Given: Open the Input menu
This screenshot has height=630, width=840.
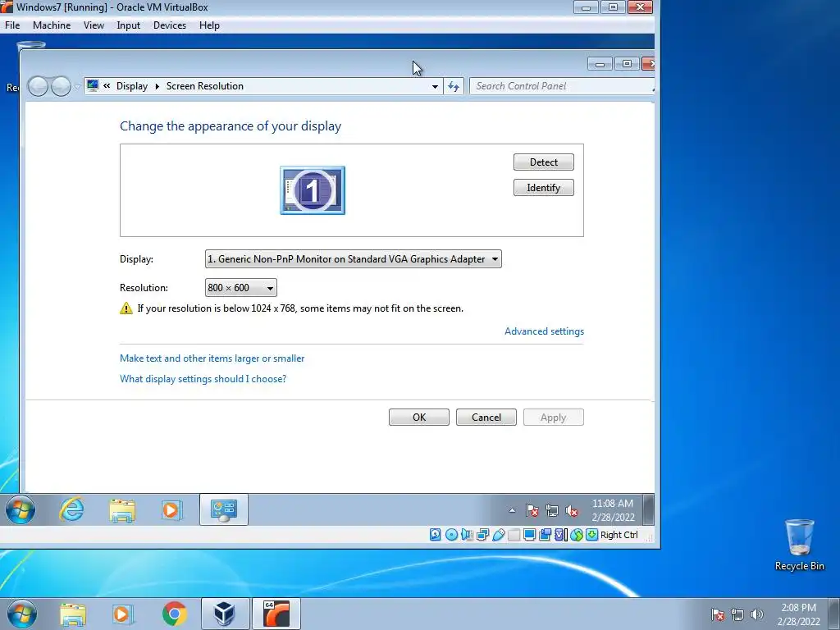Looking at the screenshot, I should point(129,25).
